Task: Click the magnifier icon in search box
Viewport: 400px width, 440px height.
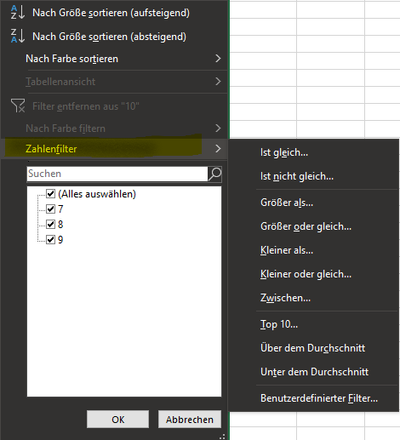Action: click(x=215, y=174)
